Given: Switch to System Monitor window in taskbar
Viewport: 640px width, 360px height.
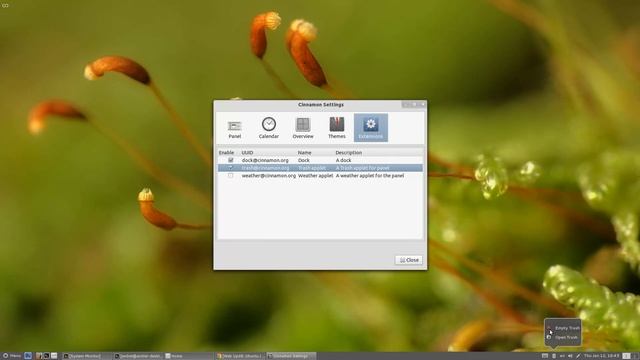Looking at the screenshot, I should click(87, 356).
